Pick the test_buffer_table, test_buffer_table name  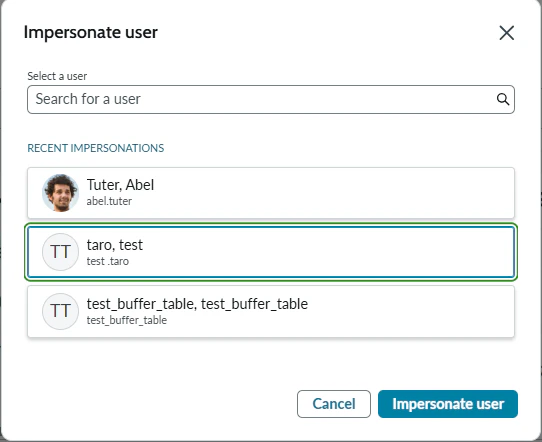(x=197, y=304)
